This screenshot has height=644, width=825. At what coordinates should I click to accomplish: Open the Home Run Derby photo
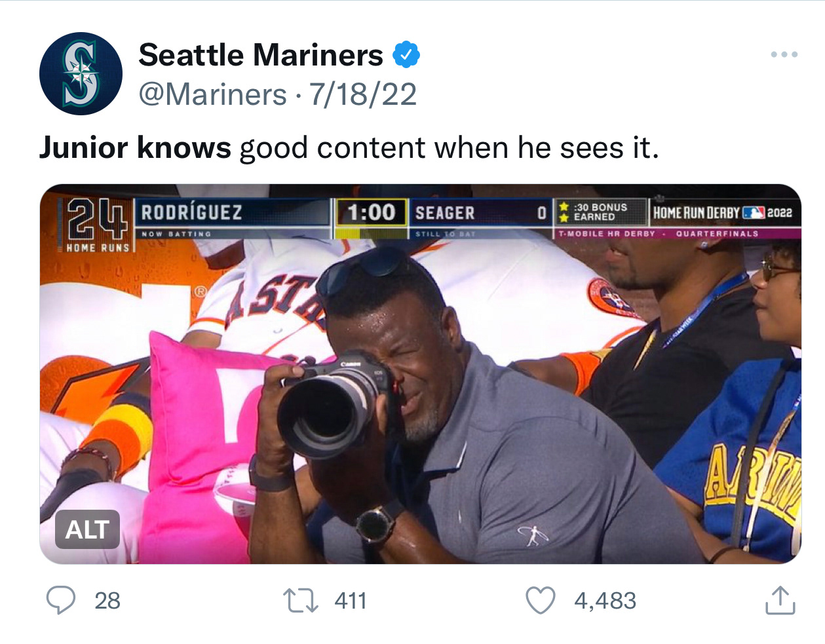click(x=420, y=374)
